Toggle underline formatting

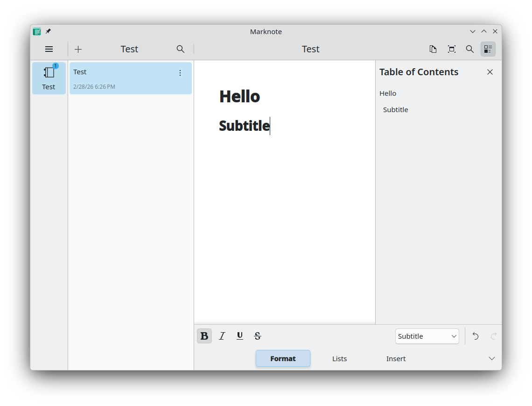(x=240, y=336)
